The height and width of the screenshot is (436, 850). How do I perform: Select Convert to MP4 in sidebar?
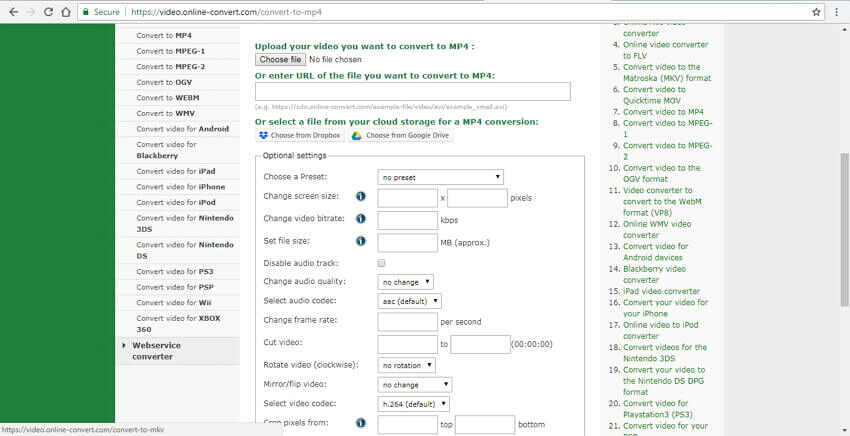click(164, 36)
